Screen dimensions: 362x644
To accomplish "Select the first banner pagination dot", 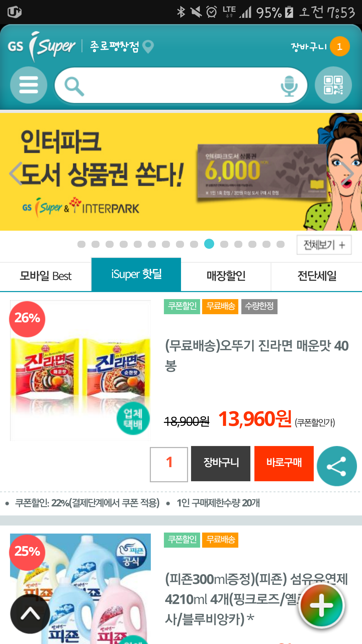I will tap(81, 244).
